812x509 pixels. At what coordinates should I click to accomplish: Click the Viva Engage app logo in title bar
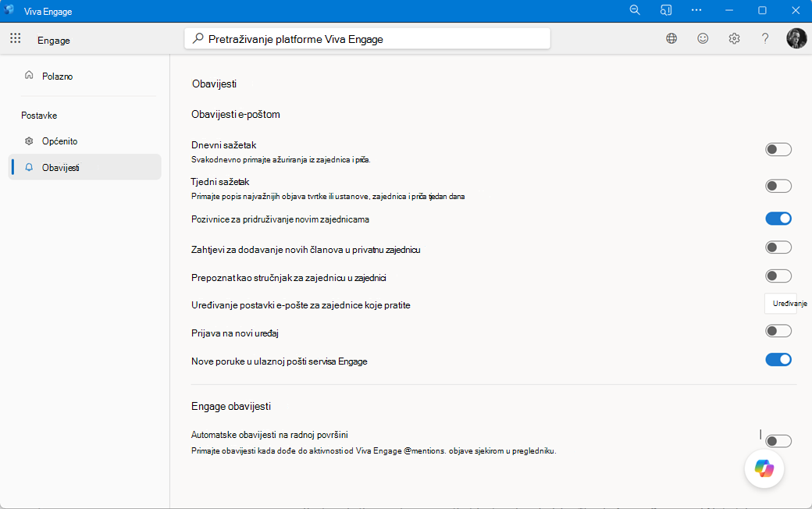tap(9, 10)
